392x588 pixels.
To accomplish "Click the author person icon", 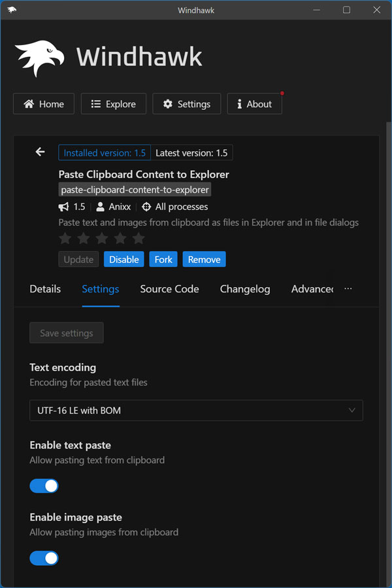I will [100, 207].
